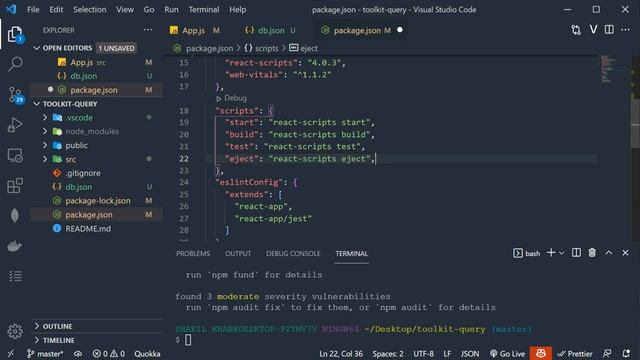
Task: Close the terminal panel
Action: click(625, 253)
